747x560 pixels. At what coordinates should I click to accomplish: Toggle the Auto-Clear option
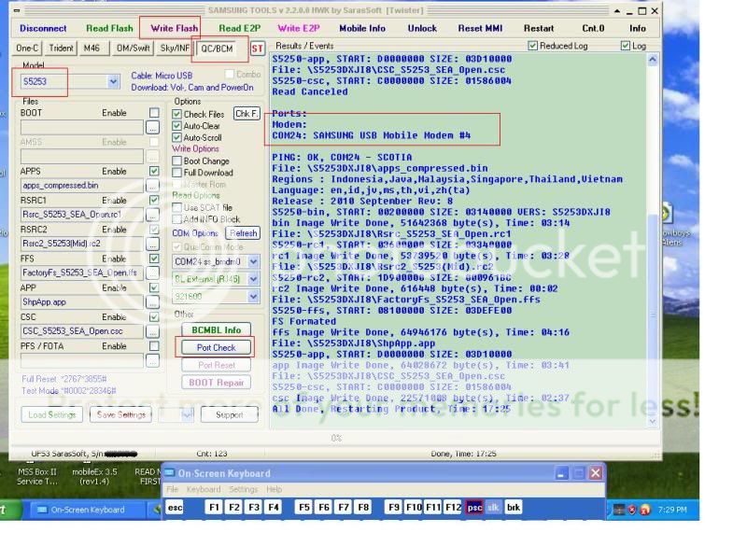(x=176, y=126)
